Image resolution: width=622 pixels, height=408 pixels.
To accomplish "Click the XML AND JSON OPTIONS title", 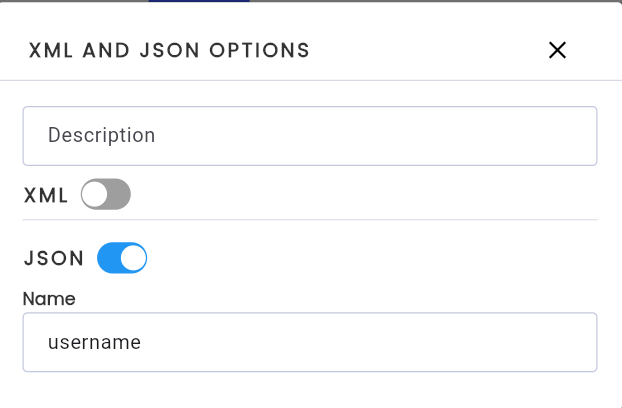I will [169, 50].
